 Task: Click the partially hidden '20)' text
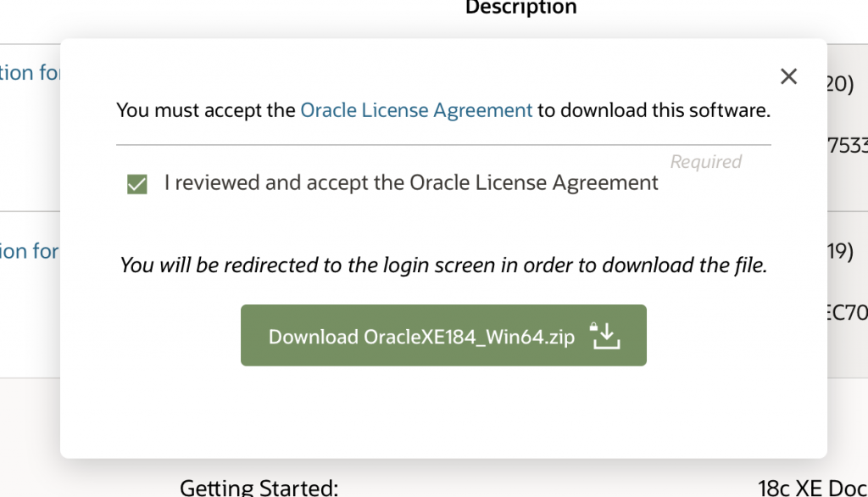(839, 85)
